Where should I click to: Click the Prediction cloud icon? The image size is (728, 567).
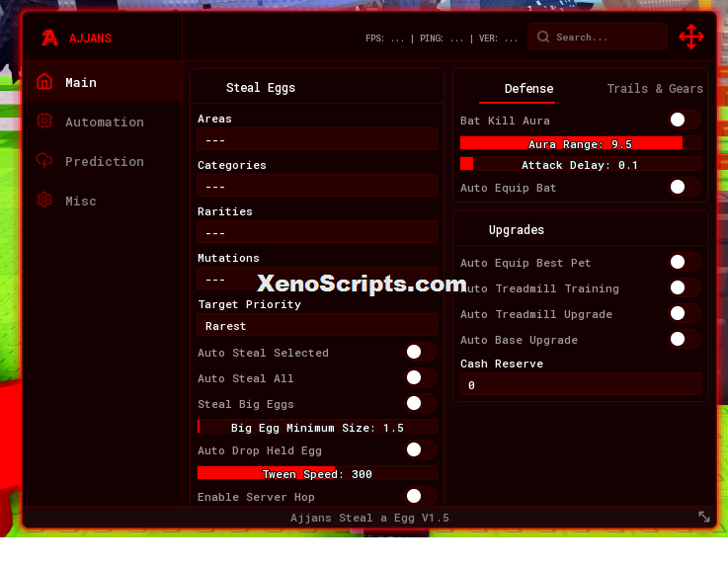[44, 160]
